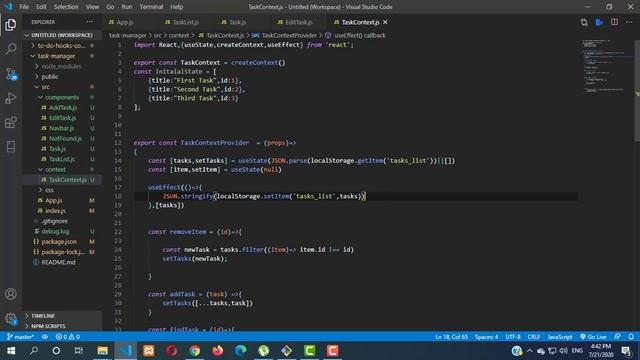
Task: Click Spaces: 4 indentation setting
Action: point(486,337)
